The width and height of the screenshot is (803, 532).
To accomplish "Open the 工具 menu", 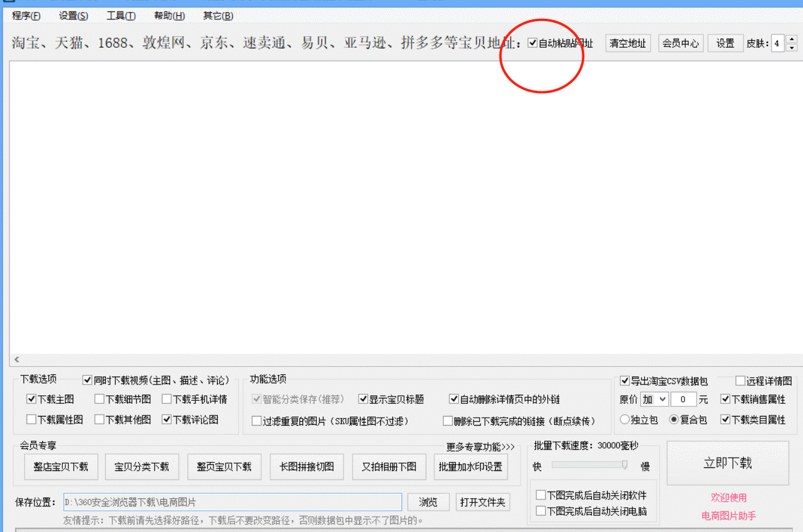I will click(120, 16).
